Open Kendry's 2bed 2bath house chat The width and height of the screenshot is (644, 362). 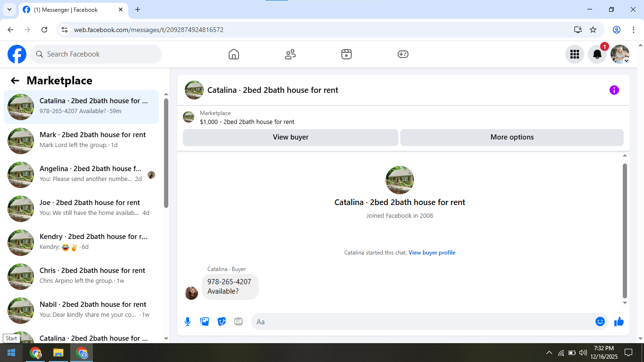[81, 243]
